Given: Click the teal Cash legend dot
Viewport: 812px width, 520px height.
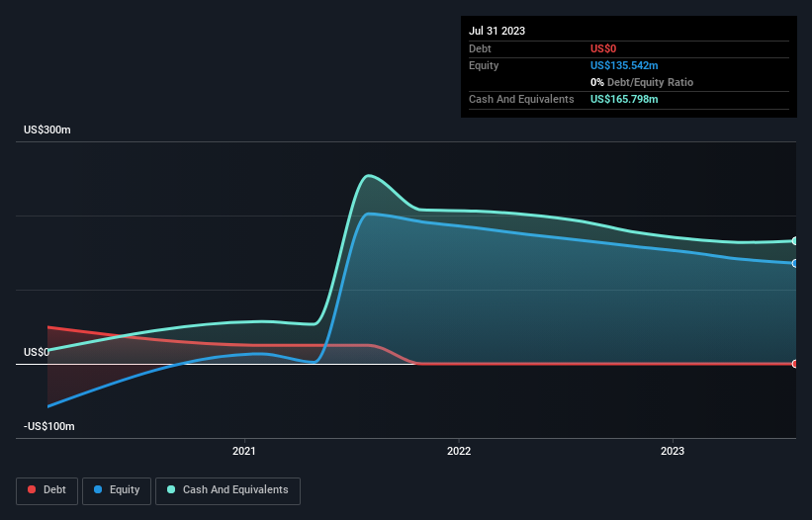Looking at the screenshot, I should point(171,489).
